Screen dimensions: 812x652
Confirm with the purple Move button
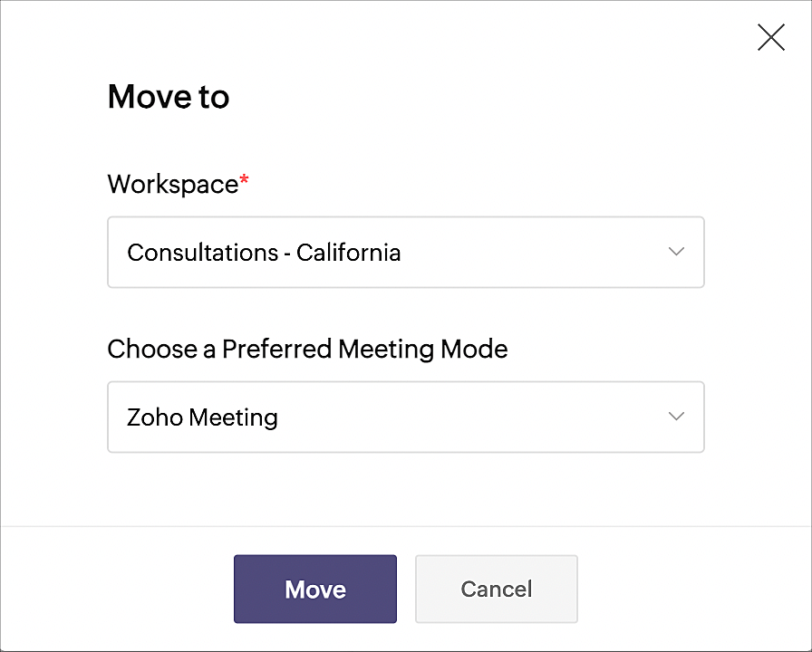click(x=315, y=590)
